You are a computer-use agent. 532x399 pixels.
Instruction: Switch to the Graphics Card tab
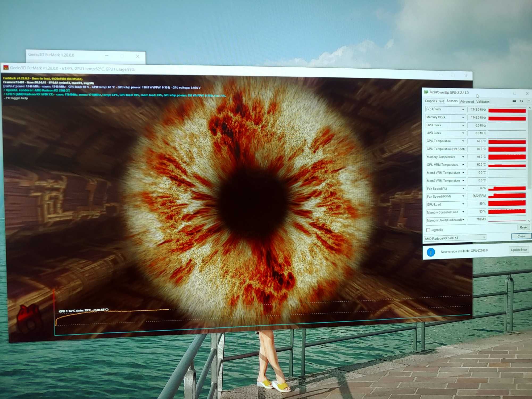click(x=434, y=101)
